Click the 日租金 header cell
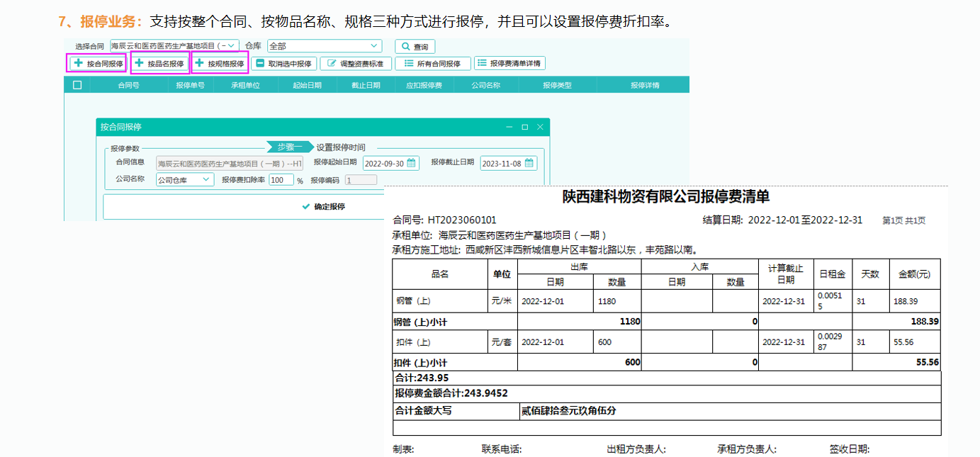Image resolution: width=980 pixels, height=457 pixels. click(833, 274)
